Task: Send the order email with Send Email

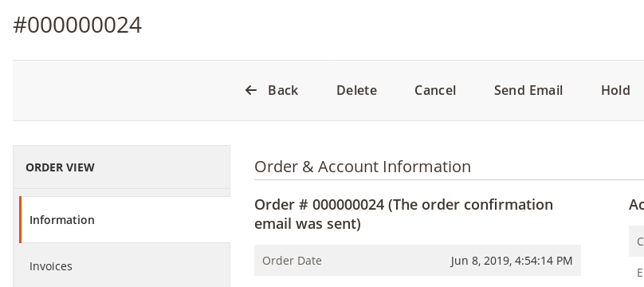Action: [x=528, y=90]
